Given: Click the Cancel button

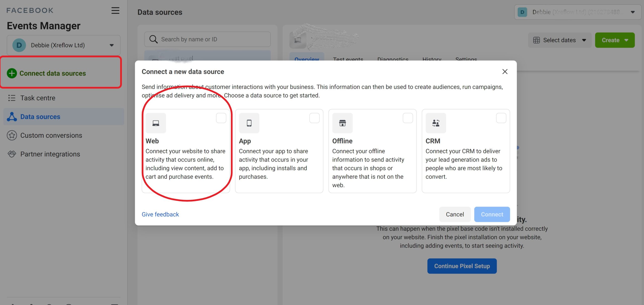Looking at the screenshot, I should (455, 214).
